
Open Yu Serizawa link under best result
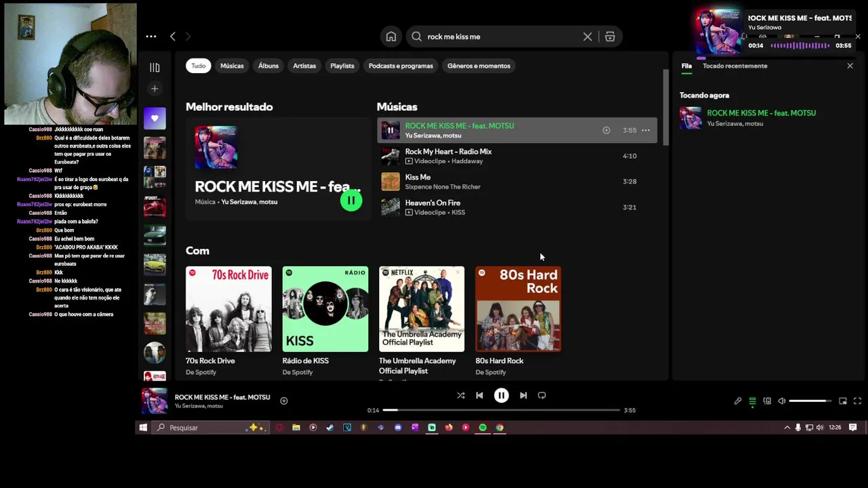click(x=238, y=202)
